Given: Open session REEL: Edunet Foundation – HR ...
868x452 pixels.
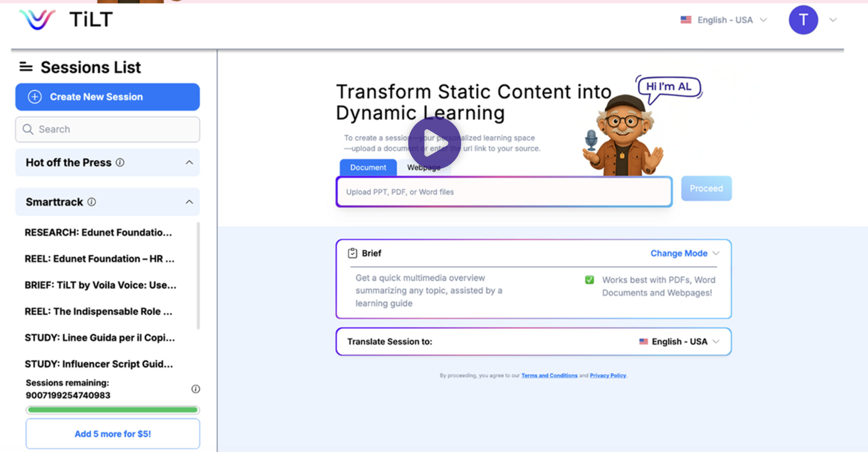Looking at the screenshot, I should [x=99, y=258].
